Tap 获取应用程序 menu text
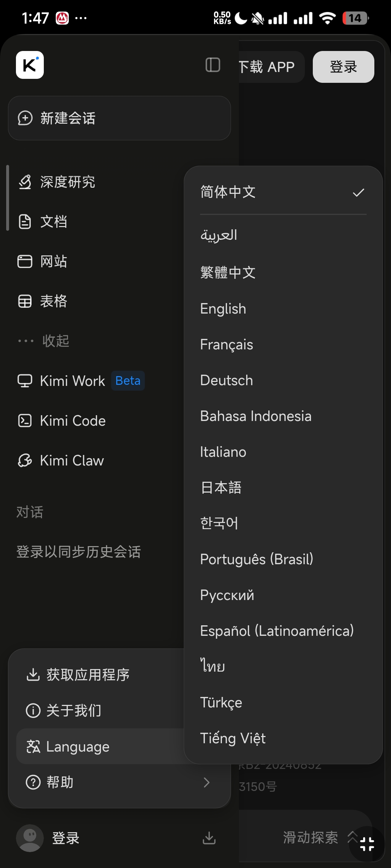 [x=88, y=675]
